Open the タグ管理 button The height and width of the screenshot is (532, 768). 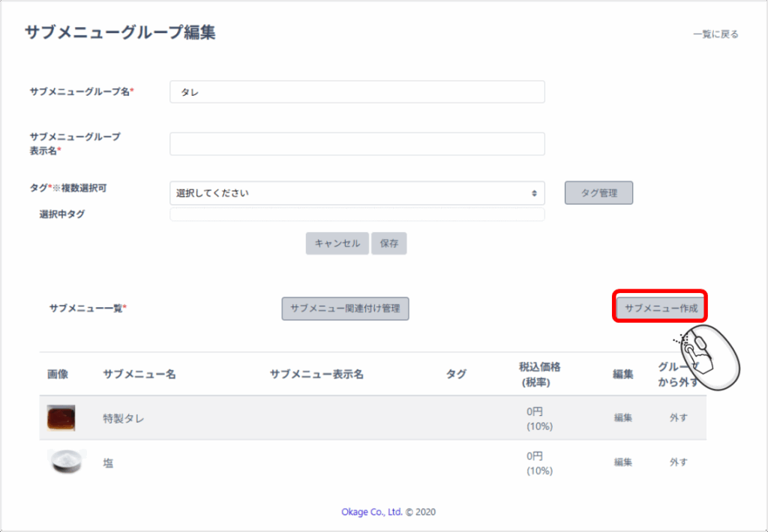(x=598, y=193)
